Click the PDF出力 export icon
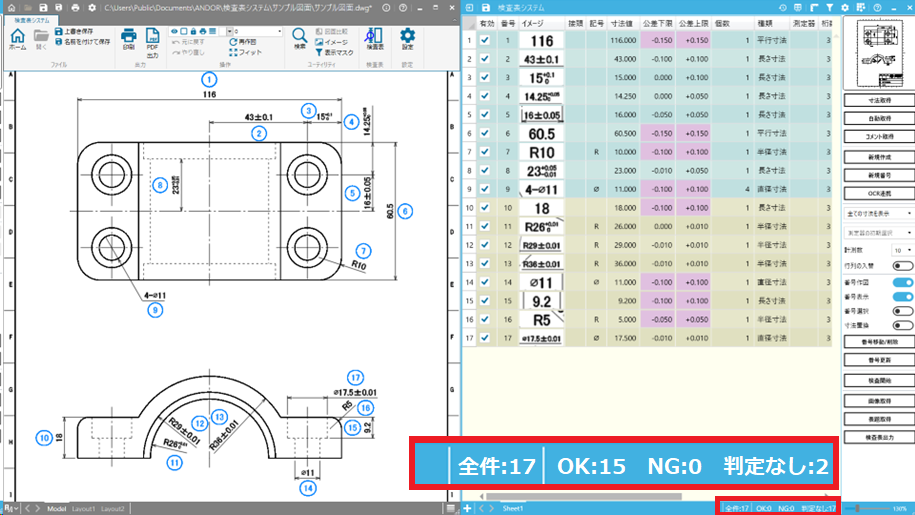Screen dimensions: 915x515 pyautogui.click(x=153, y=39)
